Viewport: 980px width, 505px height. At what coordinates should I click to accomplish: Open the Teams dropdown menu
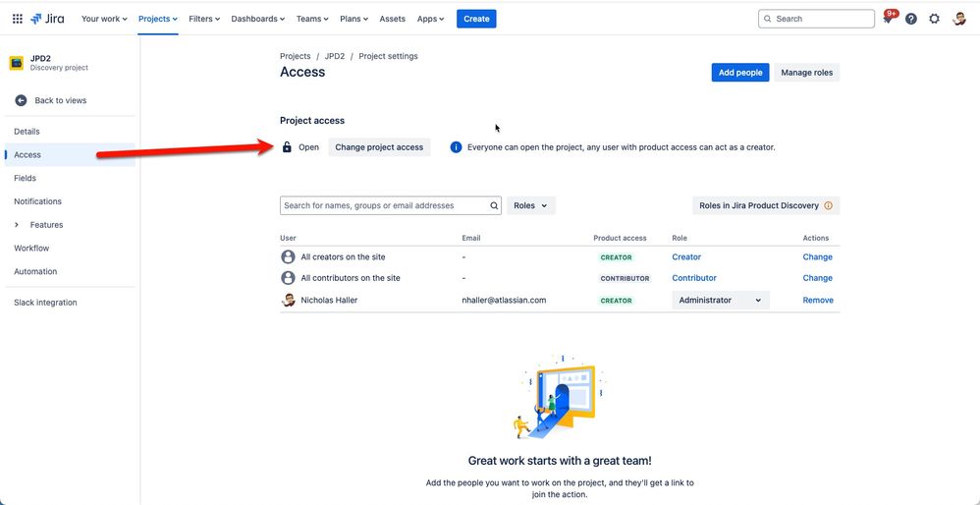[x=312, y=19]
